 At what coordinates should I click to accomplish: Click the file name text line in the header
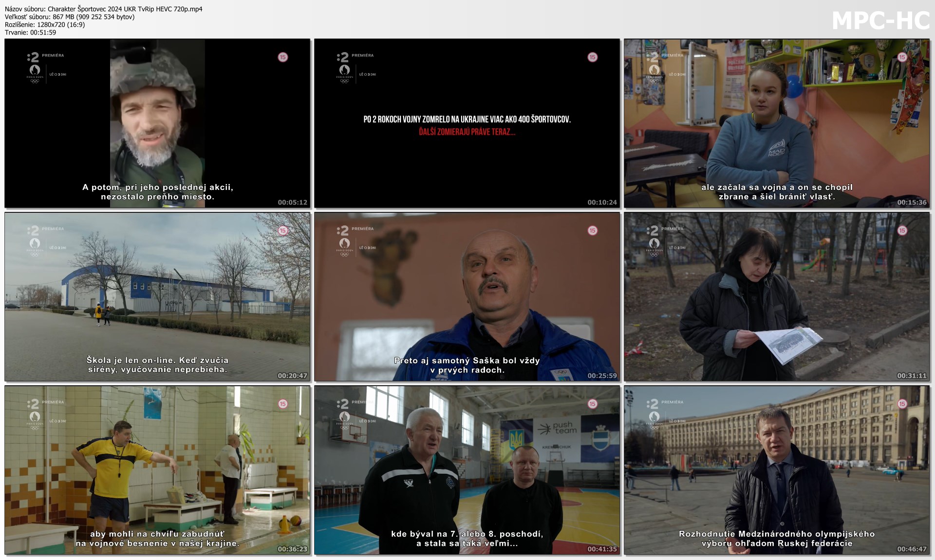coord(103,9)
